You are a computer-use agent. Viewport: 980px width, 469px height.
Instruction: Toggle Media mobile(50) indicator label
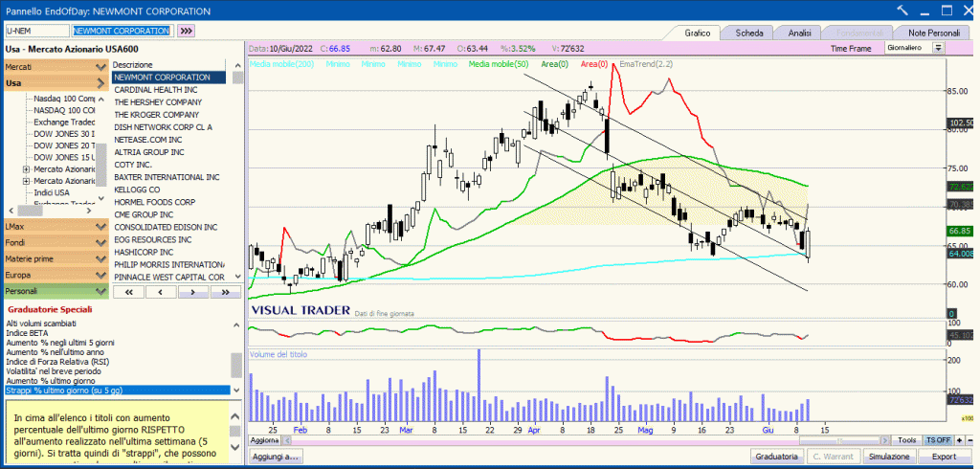[498, 64]
